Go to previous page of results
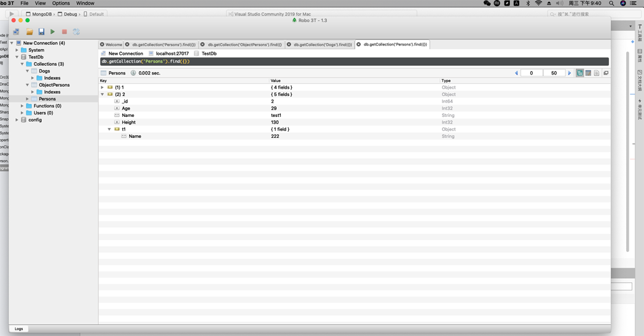The width and height of the screenshot is (644, 336). click(x=516, y=73)
